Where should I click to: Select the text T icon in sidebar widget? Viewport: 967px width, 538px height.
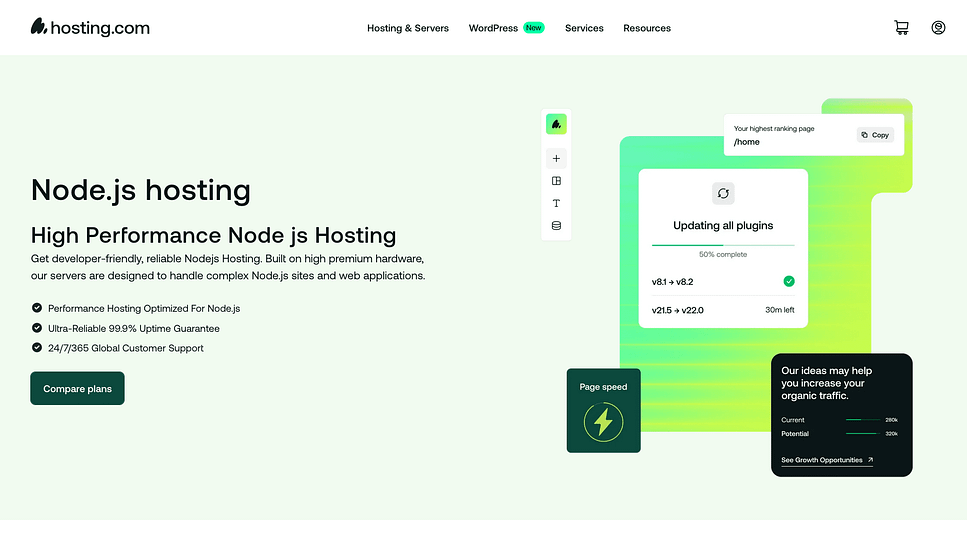tap(556, 203)
